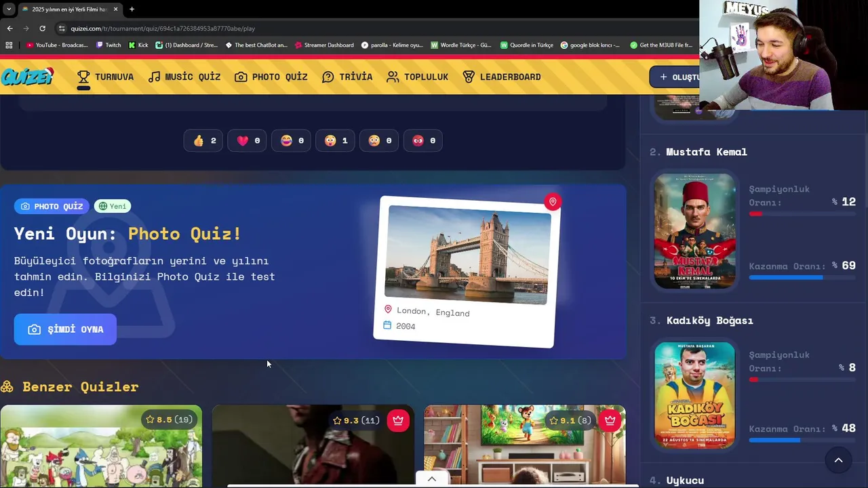This screenshot has height=488, width=868.
Task: Click the crown badge on 9.1 quiz
Action: point(610,420)
